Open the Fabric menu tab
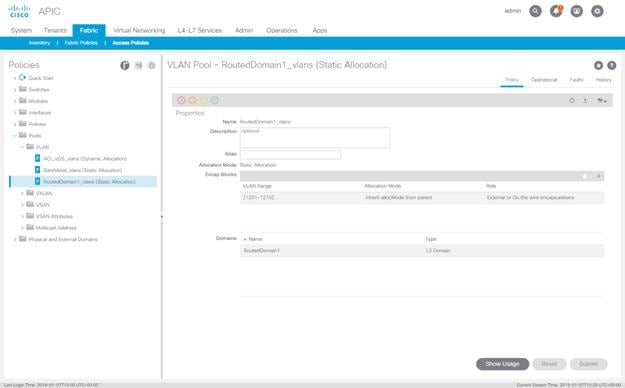 pos(89,30)
